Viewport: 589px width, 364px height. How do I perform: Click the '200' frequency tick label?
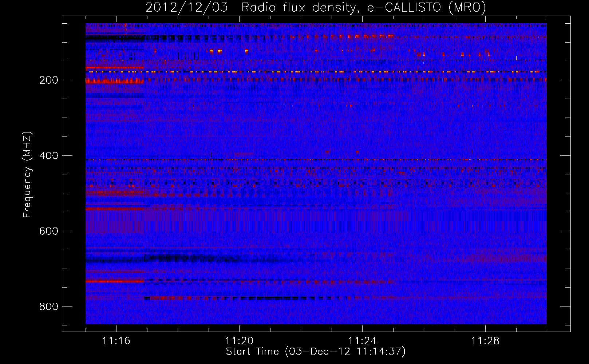pyautogui.click(x=49, y=80)
